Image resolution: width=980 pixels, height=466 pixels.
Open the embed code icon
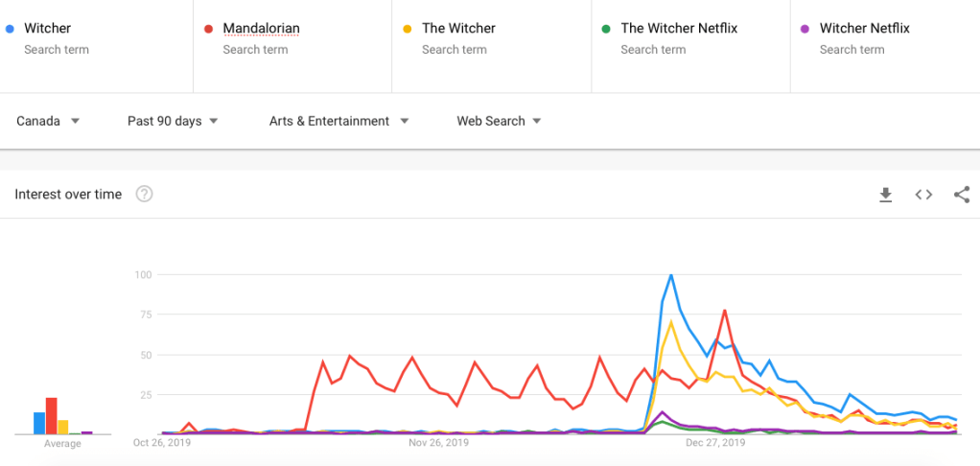pyautogui.click(x=923, y=195)
